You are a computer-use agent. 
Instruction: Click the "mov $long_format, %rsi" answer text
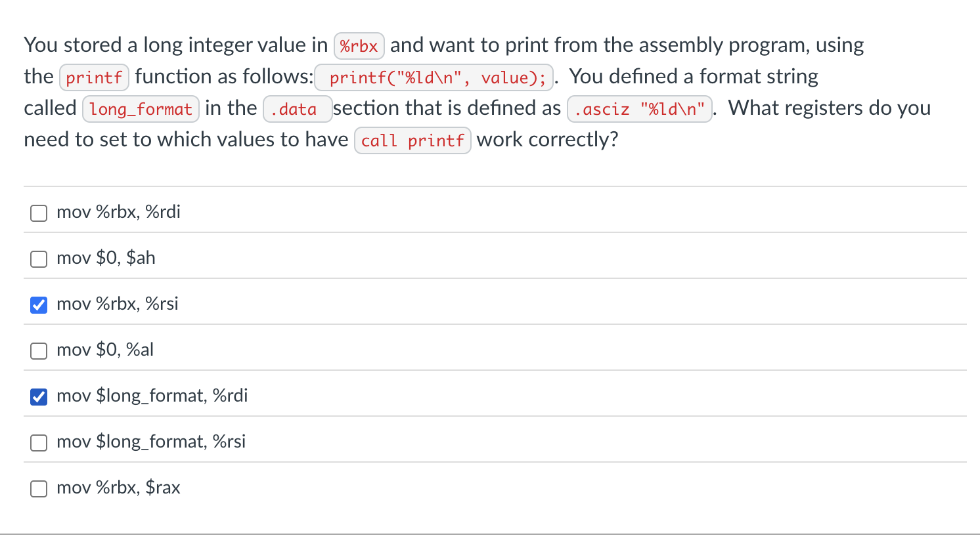pyautogui.click(x=150, y=441)
